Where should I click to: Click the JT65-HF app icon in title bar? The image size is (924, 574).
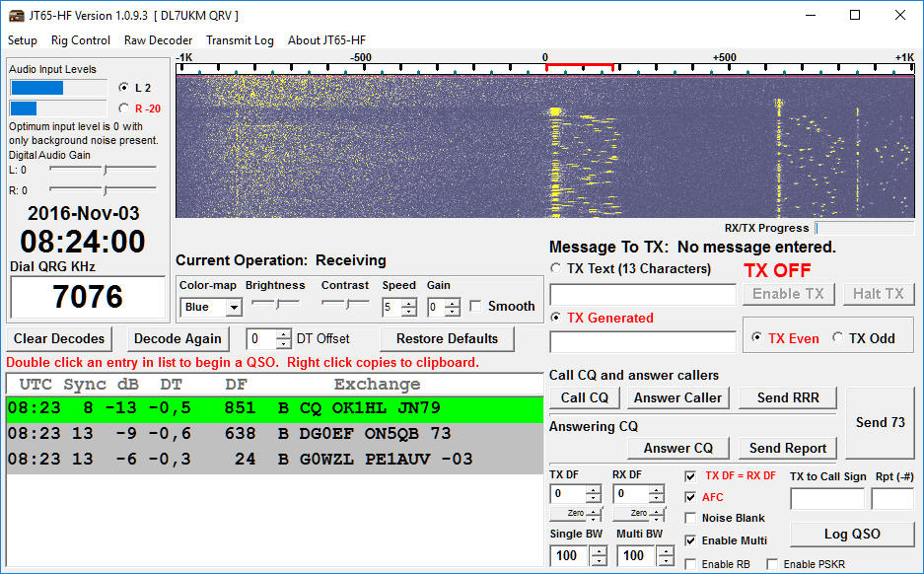(16, 16)
